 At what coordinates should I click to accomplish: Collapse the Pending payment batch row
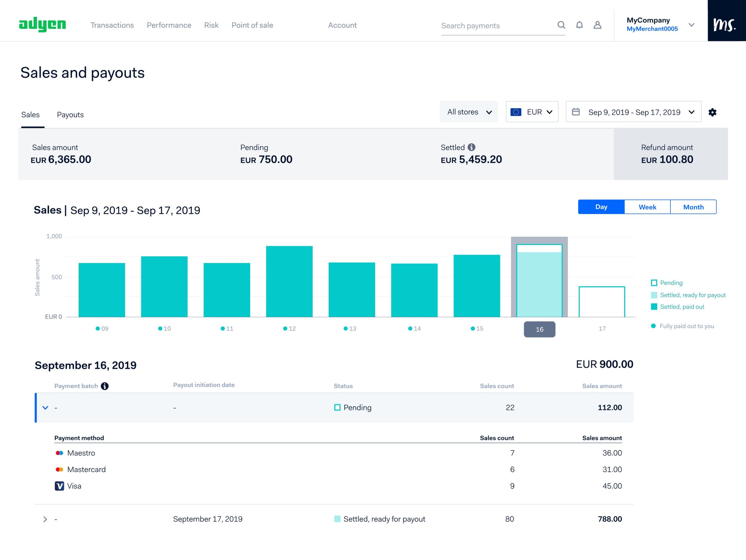[x=45, y=408]
